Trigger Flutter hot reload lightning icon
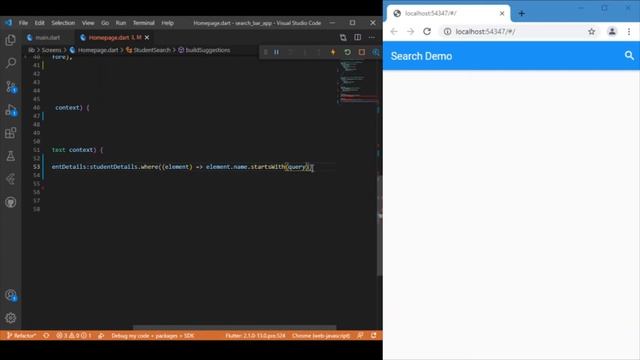 pyautogui.click(x=333, y=52)
